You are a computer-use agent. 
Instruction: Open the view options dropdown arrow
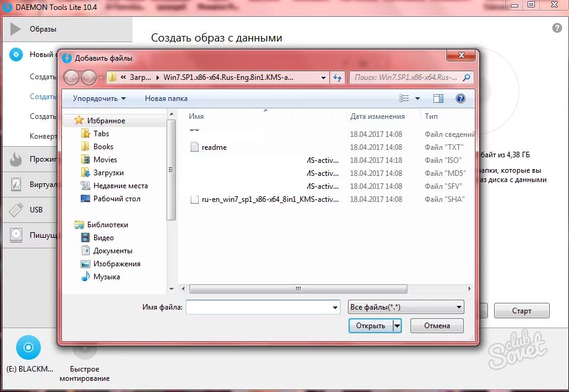tap(417, 98)
